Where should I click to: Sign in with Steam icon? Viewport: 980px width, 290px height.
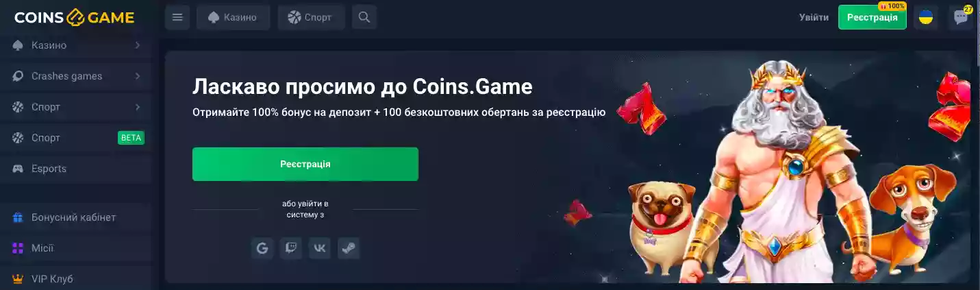click(349, 248)
